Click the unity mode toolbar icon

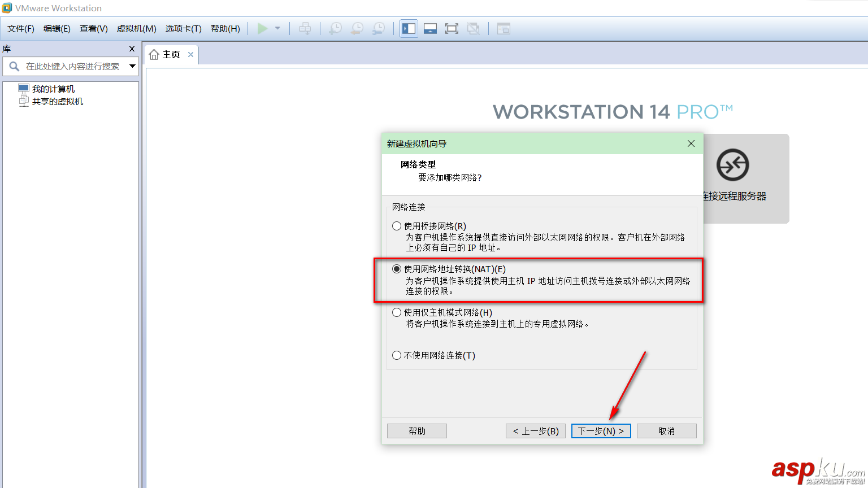pos(474,29)
